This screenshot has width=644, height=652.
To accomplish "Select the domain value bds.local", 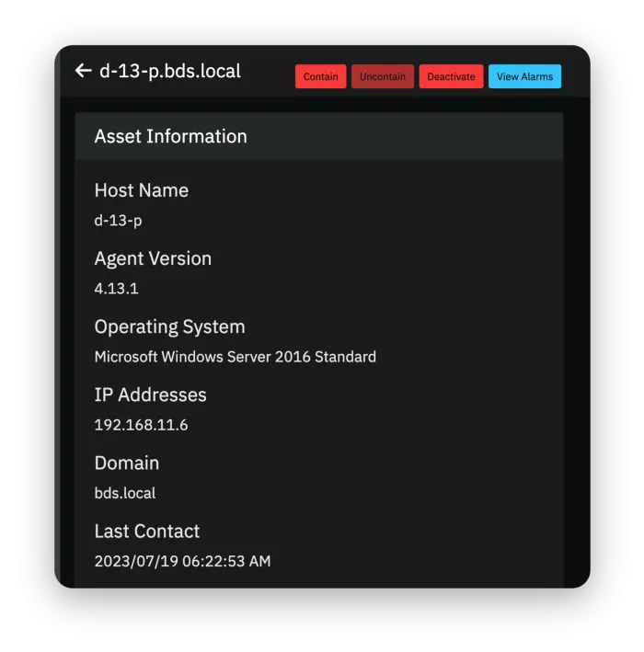I will [125, 493].
